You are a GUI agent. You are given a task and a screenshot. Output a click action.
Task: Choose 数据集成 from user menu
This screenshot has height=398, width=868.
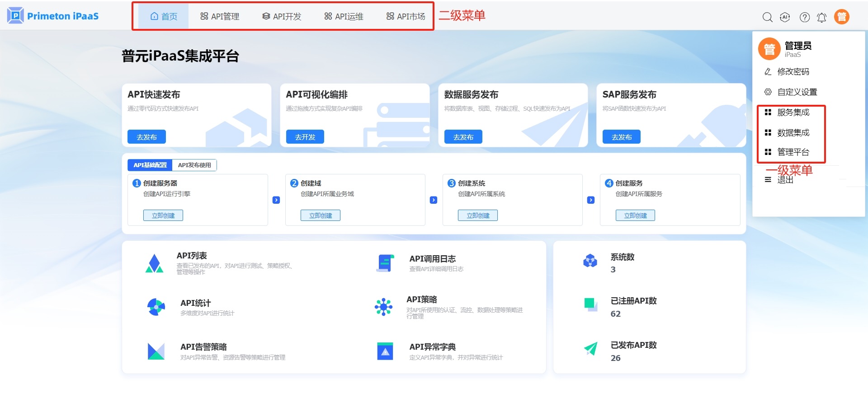point(793,133)
